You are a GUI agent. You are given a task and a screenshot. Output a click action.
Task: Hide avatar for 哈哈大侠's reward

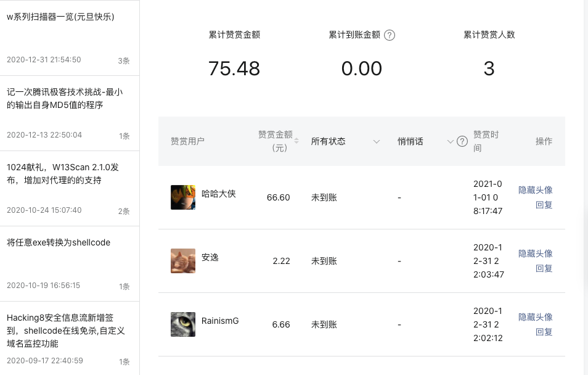click(536, 190)
